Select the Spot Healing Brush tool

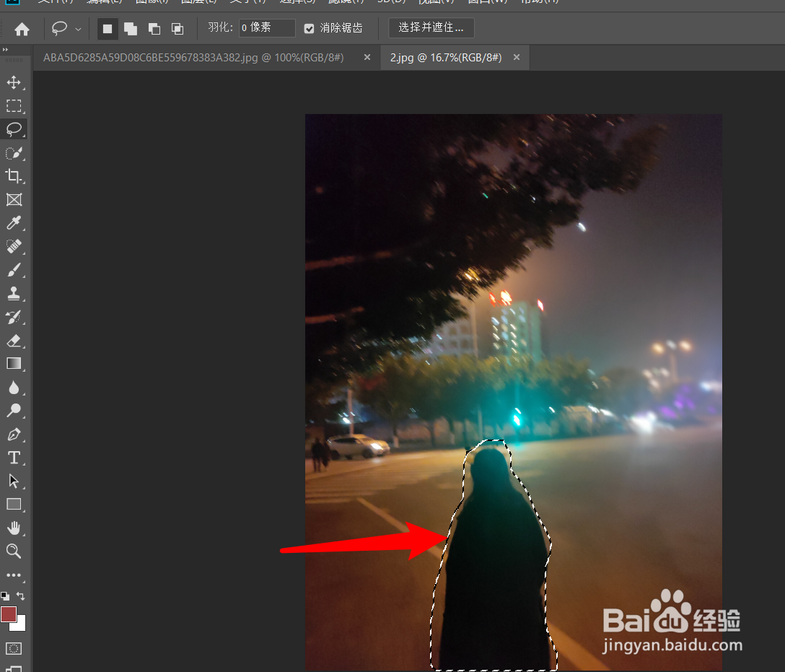pos(14,246)
